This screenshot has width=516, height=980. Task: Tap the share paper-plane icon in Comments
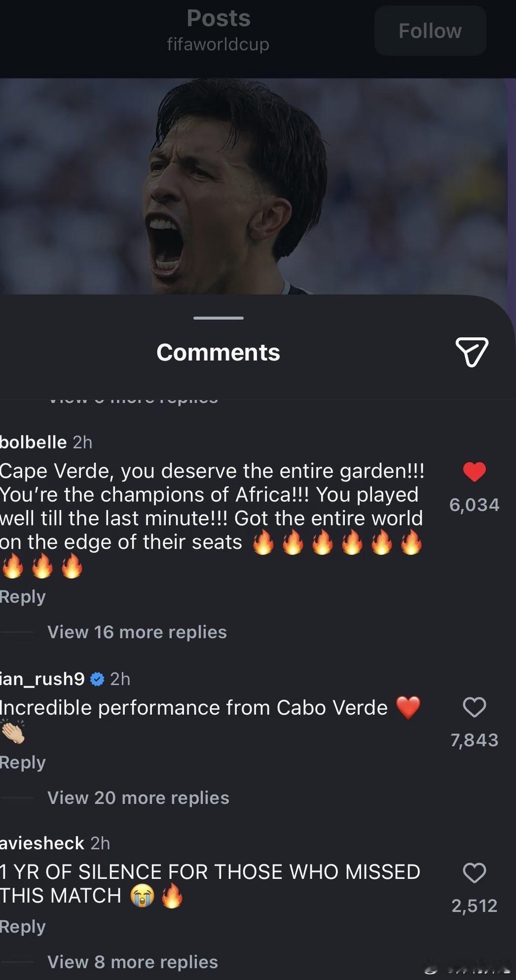(472, 352)
